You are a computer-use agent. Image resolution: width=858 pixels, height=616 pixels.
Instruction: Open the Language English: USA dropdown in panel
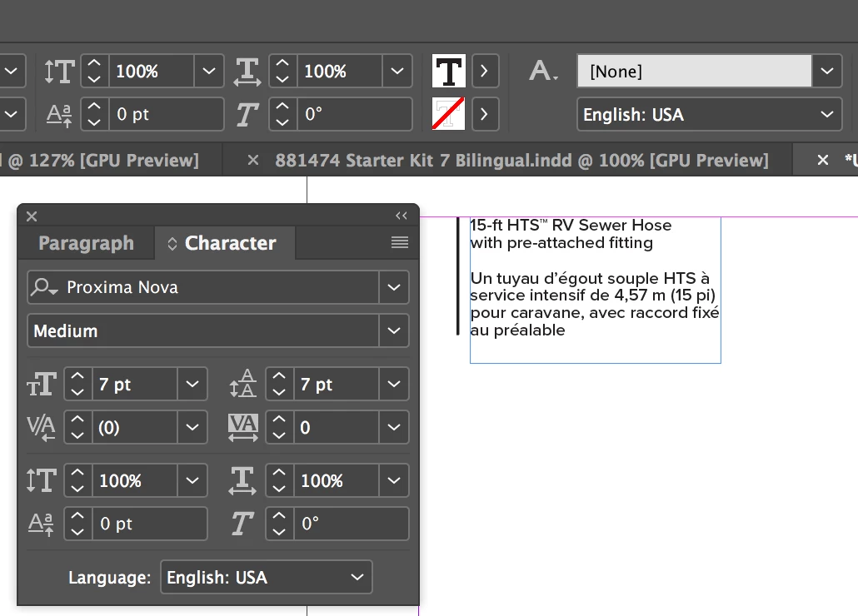(266, 577)
